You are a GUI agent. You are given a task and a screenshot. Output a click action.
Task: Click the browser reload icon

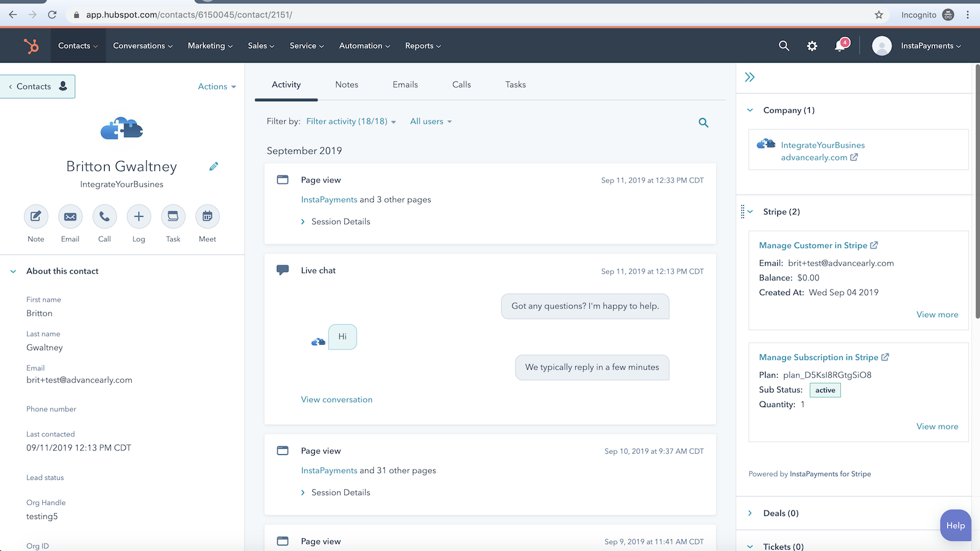pyautogui.click(x=52, y=15)
